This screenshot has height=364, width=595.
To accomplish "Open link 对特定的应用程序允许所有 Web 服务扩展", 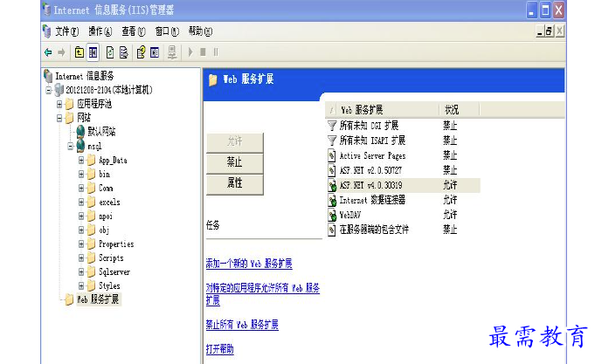I will point(263,294).
